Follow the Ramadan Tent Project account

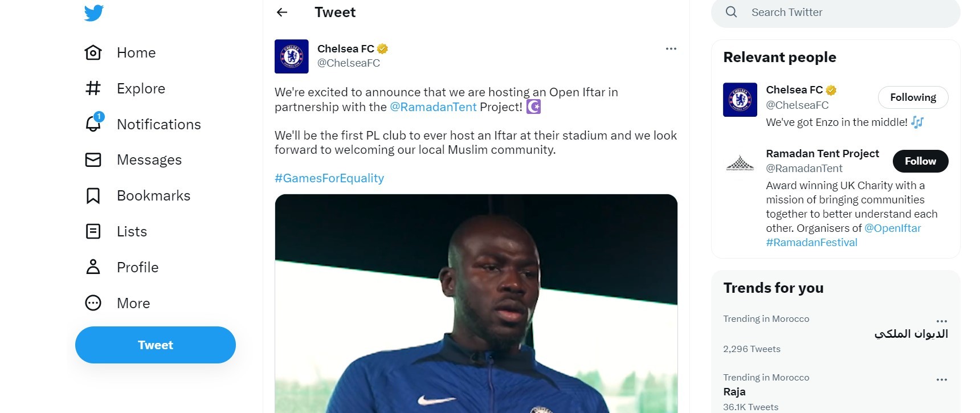coord(920,161)
